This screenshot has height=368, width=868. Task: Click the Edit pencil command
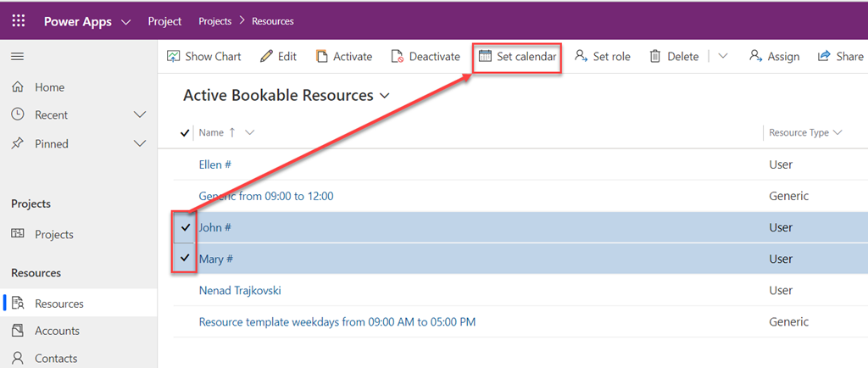(278, 56)
